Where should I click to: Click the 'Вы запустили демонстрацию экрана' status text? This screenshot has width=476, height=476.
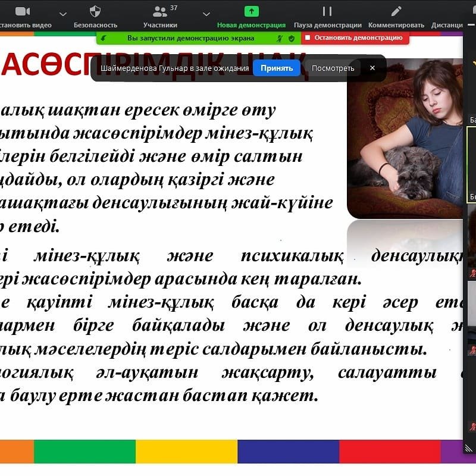coord(190,38)
